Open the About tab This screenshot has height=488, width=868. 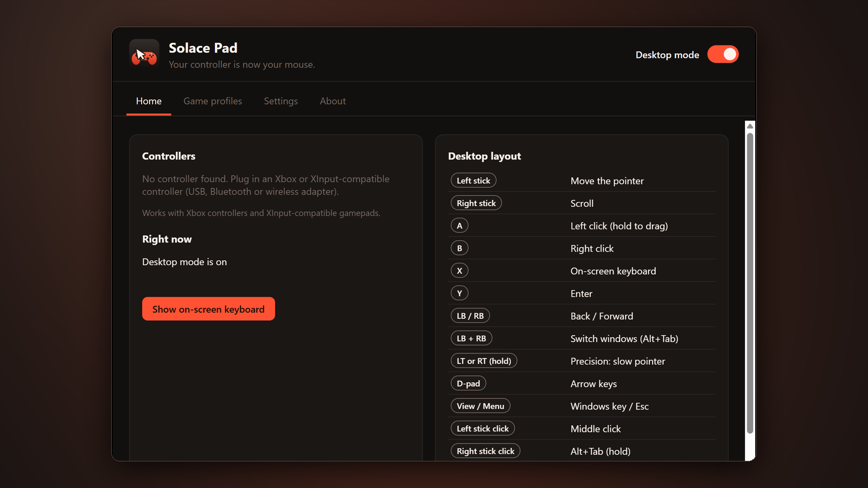pyautogui.click(x=333, y=101)
